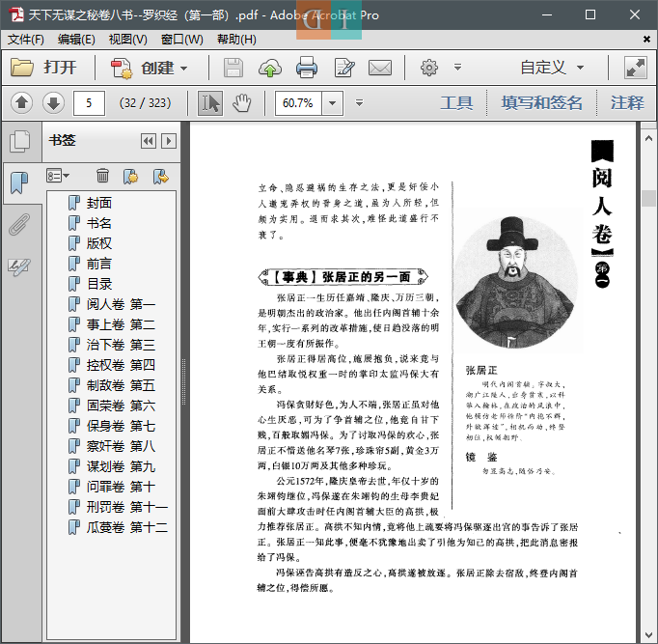This screenshot has width=658, height=644.
Task: Expand the 创建 dropdown arrow
Action: (x=184, y=68)
